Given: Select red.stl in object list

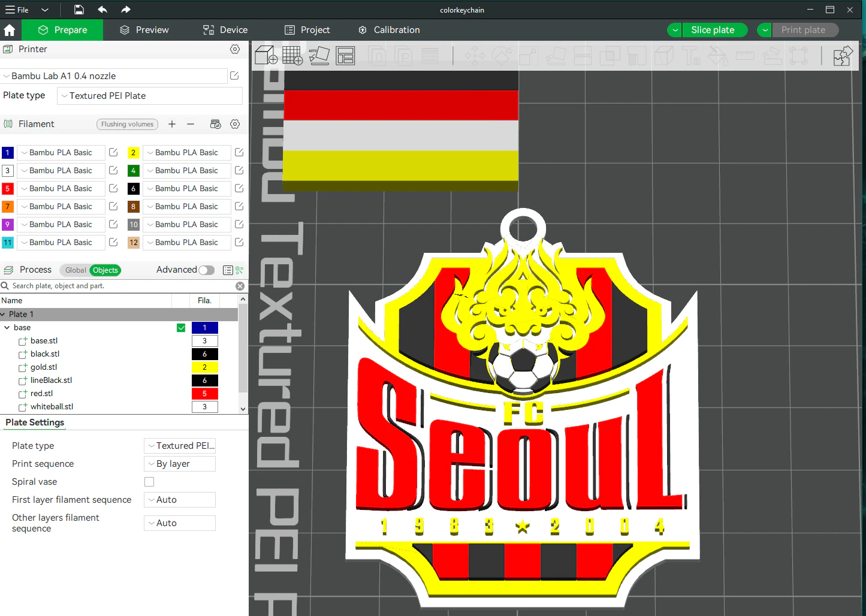Looking at the screenshot, I should 41,394.
